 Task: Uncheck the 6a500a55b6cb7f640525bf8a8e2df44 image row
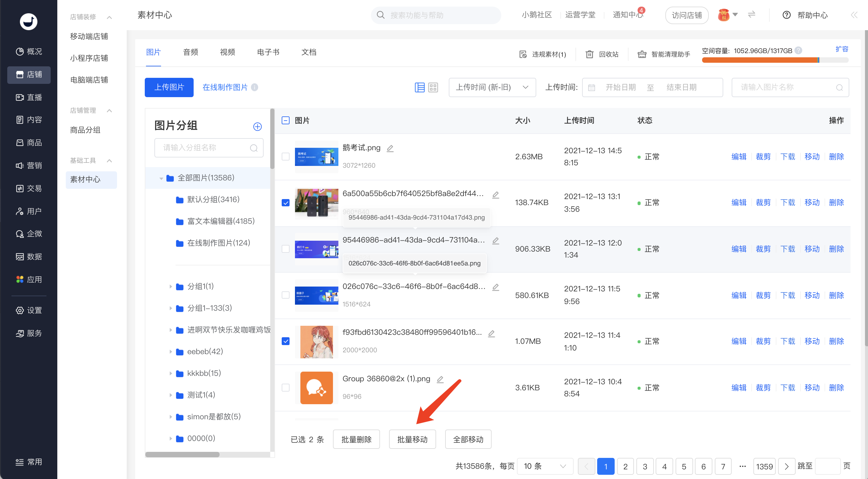click(x=285, y=203)
